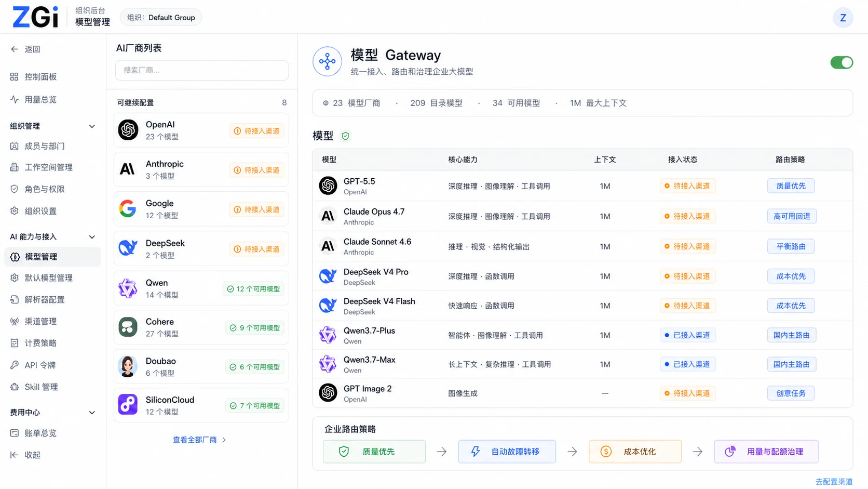Click the DeepSeek V4 Pro row icon
This screenshot has height=489, width=868.
click(x=328, y=276)
